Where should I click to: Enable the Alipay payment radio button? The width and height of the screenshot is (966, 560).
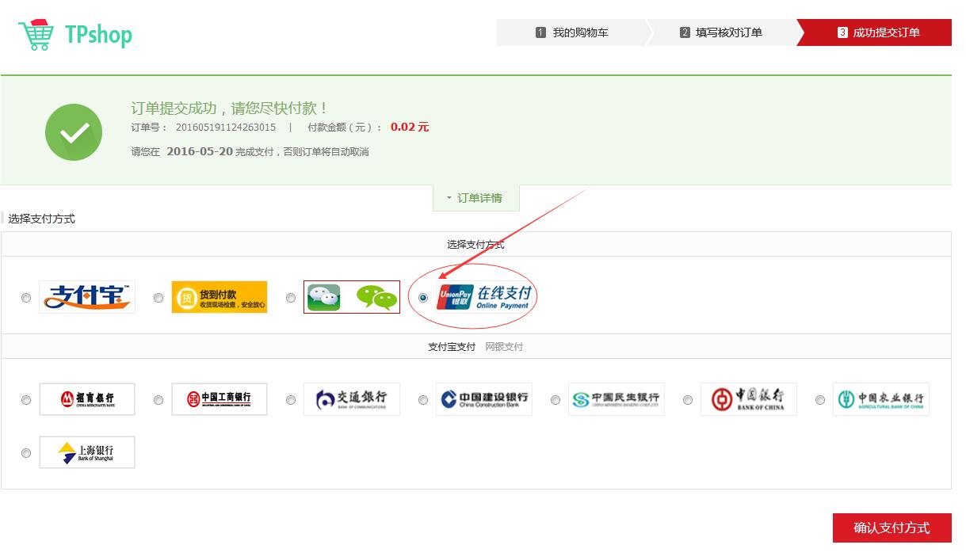(26, 298)
